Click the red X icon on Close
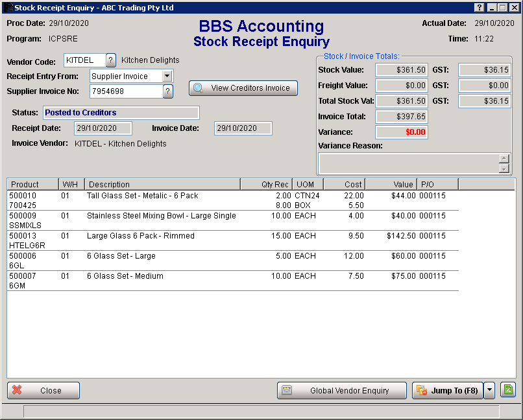This screenshot has width=523, height=420. 17,390
